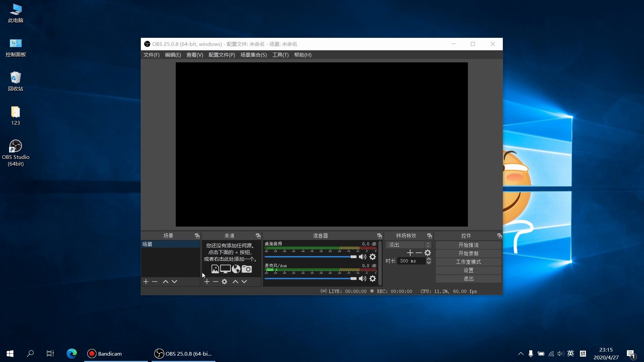644x362 pixels.
Task: Open 桌面音频 audio settings gear
Action: [x=373, y=257]
